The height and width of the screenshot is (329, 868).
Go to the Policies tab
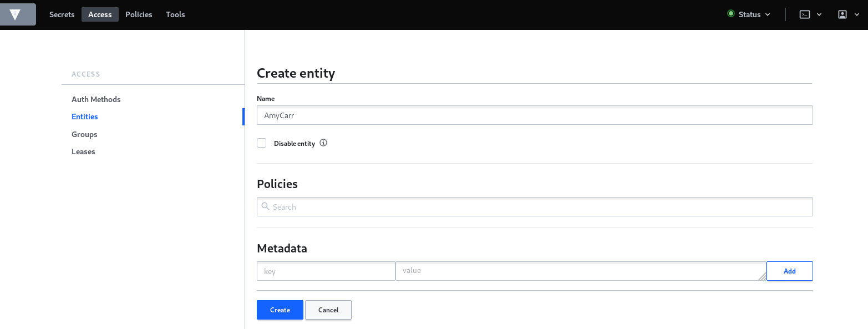pos(139,14)
